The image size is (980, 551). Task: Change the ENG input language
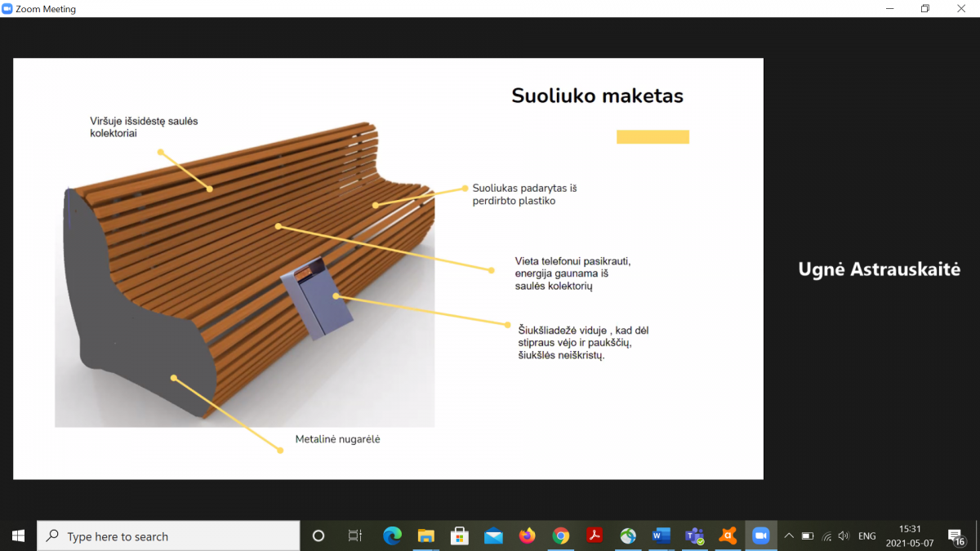pos(867,536)
